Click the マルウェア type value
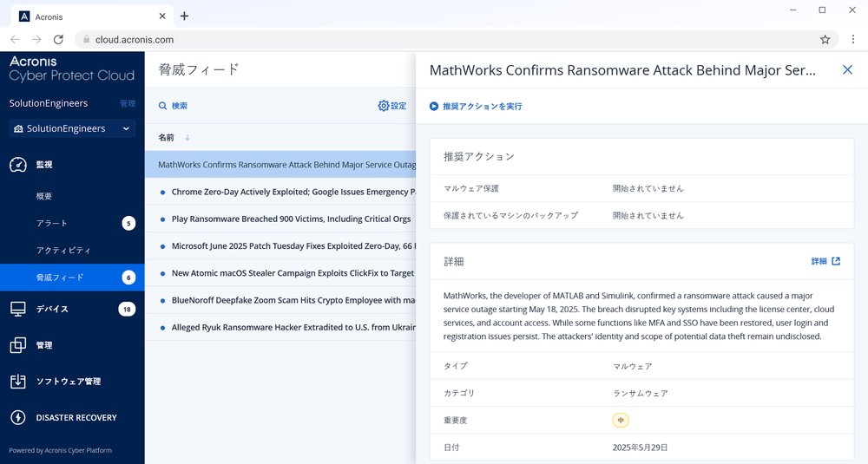 coord(632,366)
